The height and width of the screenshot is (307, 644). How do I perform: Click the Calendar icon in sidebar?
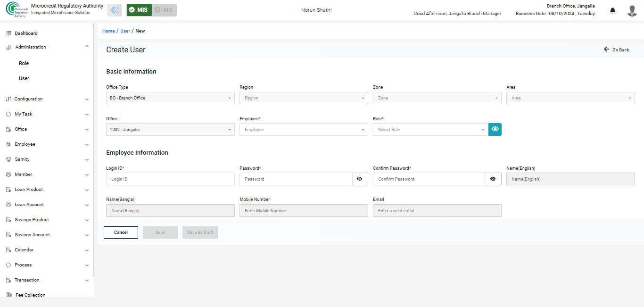point(8,250)
